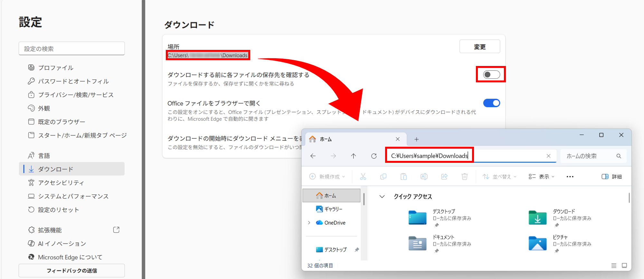
Task: Click the 変更 button for download location
Action: [x=479, y=47]
